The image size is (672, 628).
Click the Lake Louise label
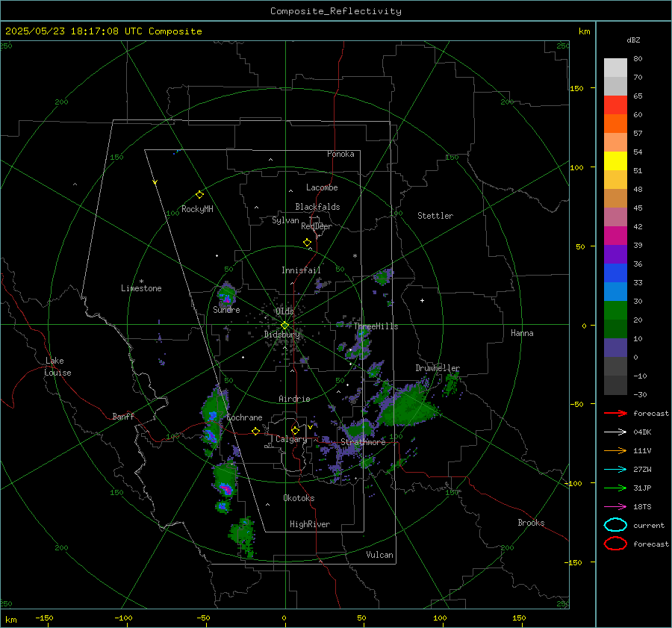(x=57, y=367)
